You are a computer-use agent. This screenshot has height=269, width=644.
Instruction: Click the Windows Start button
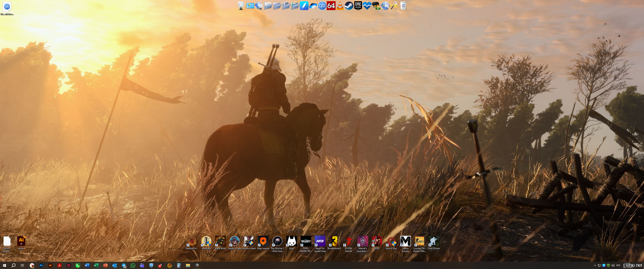pyautogui.click(x=4, y=266)
